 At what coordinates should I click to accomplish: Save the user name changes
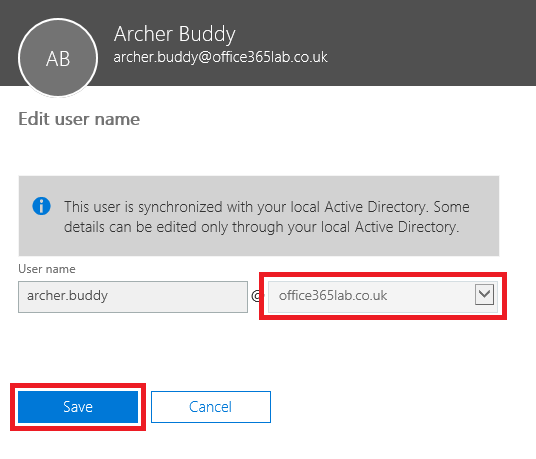pyautogui.click(x=78, y=407)
